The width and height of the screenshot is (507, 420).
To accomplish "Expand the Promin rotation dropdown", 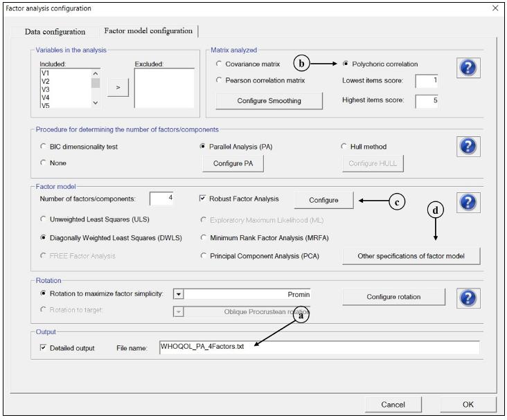I will (178, 294).
